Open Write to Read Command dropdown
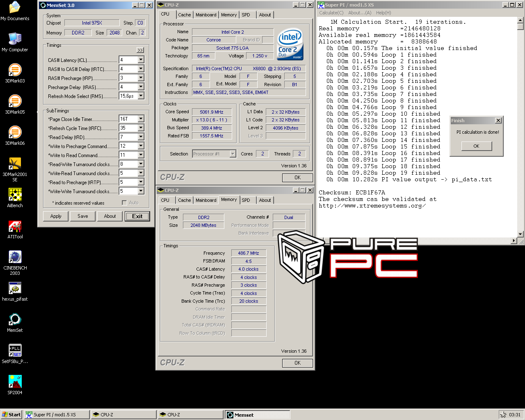The height and width of the screenshot is (420, 525). tap(141, 155)
